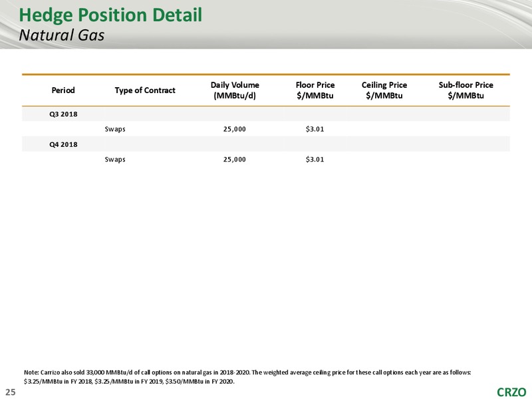The image size is (532, 399).
Task: Click 'Swaps' in the Q3 2018 section
Action: click(x=115, y=129)
